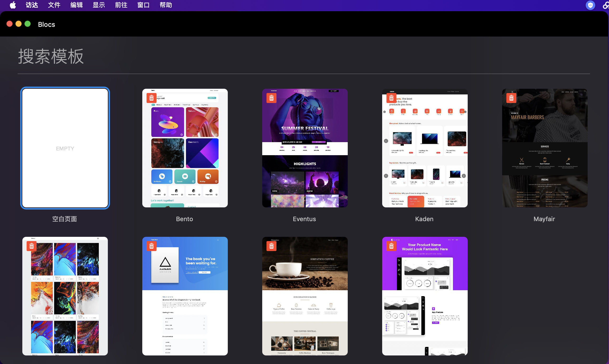Open the 文件 menu
The image size is (609, 364).
point(54,5)
